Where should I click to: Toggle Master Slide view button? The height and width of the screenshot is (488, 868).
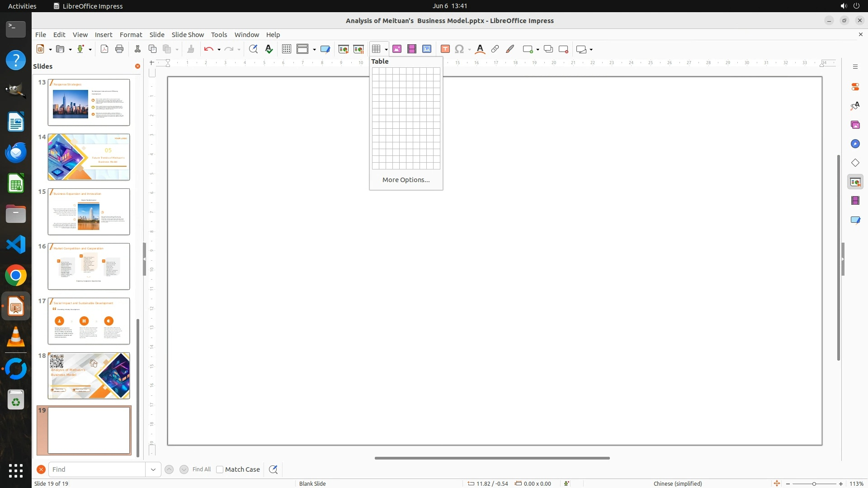coord(325,49)
